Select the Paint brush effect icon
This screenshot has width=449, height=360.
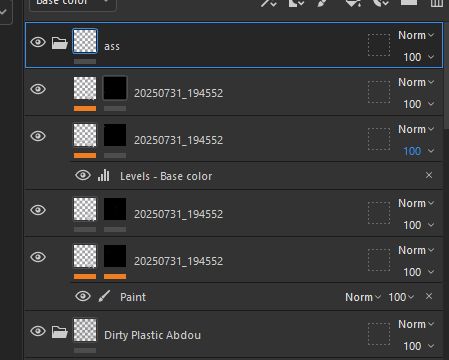point(104,296)
